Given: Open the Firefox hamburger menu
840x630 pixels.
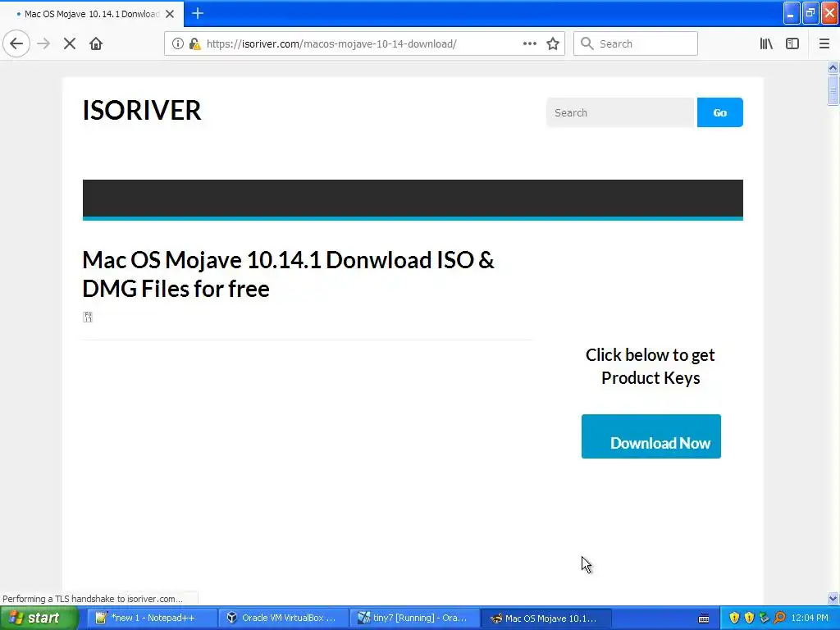Looking at the screenshot, I should pos(824,43).
